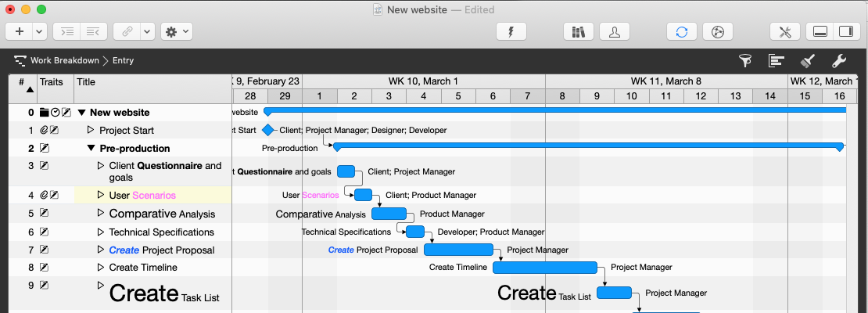
Task: Collapse the Pre-production group
Action: pos(91,148)
